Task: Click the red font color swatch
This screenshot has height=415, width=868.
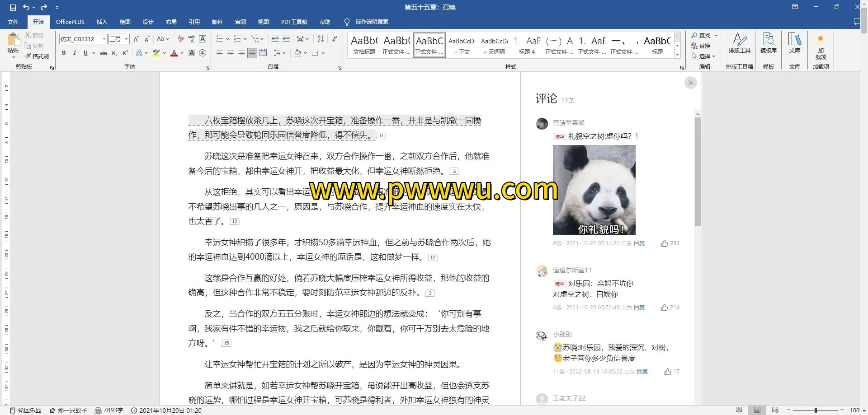Action: (174, 53)
